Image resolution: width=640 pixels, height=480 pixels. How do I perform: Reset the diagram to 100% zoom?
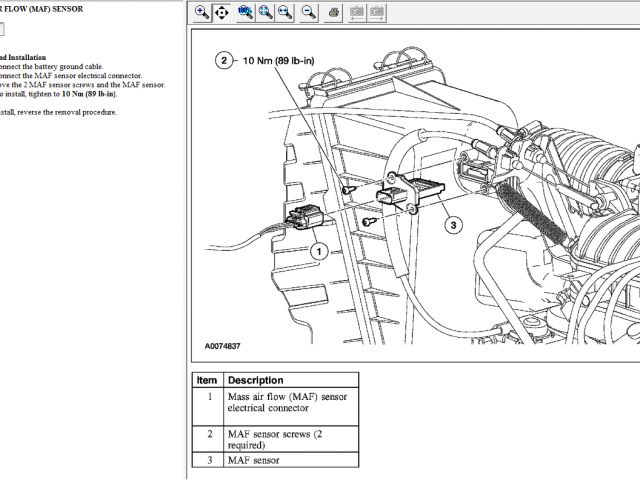245,12
